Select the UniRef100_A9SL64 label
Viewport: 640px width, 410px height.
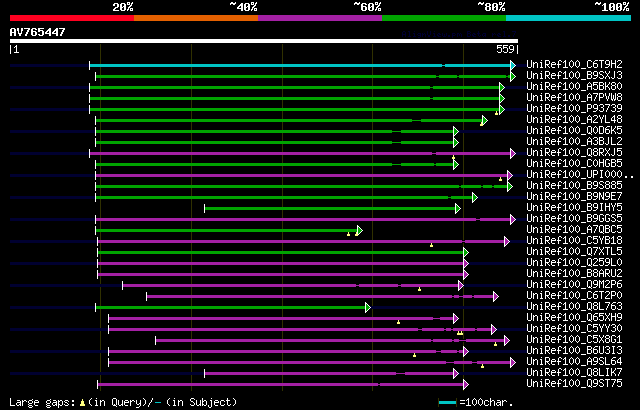tap(574, 361)
